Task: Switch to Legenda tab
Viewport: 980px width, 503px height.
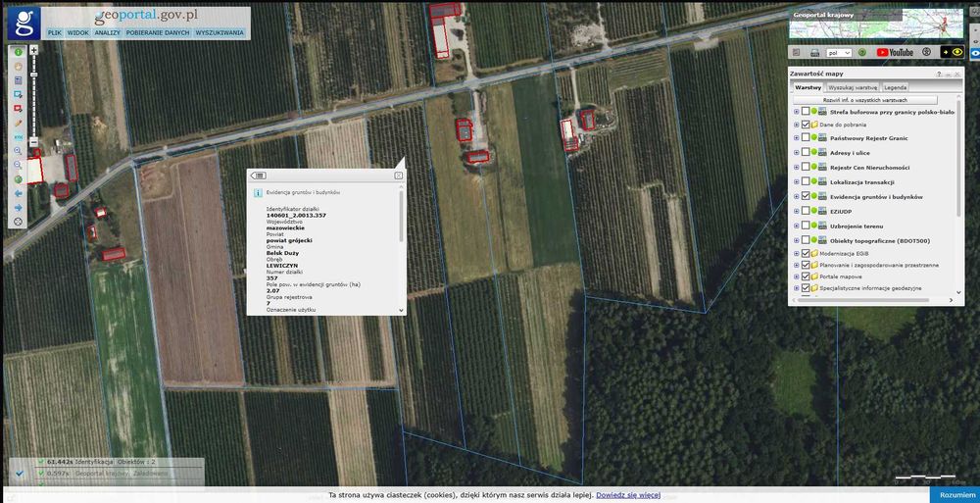Action: coord(895,87)
